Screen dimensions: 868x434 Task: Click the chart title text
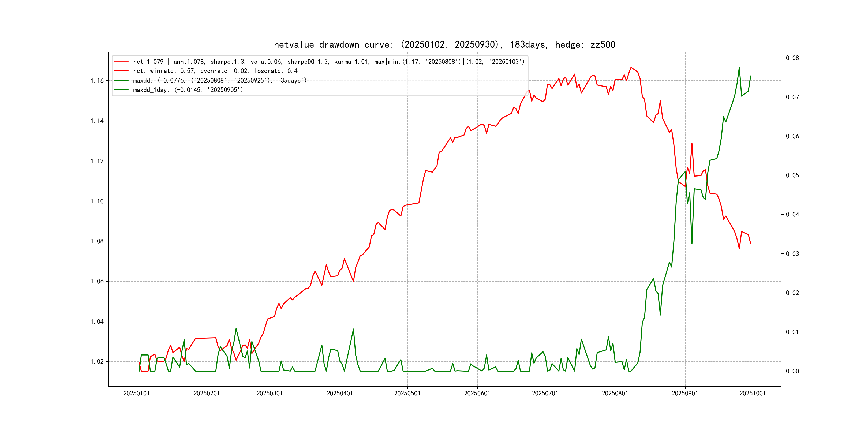(x=444, y=44)
